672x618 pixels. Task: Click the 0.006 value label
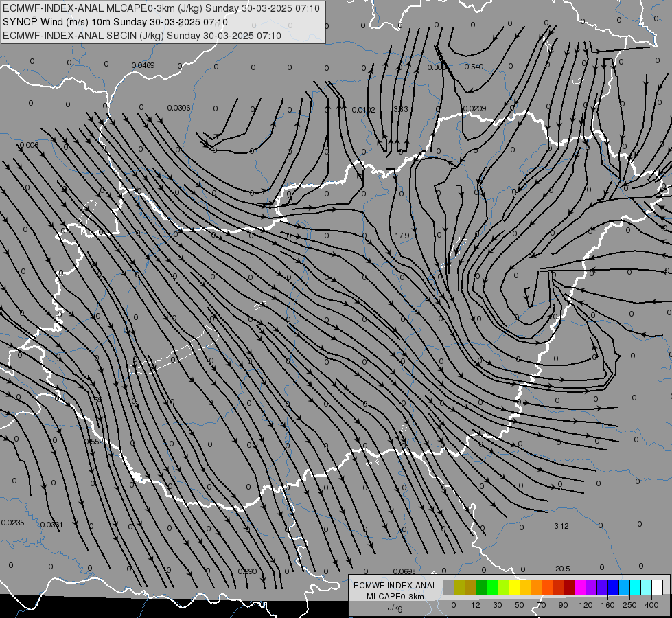[x=29, y=145]
